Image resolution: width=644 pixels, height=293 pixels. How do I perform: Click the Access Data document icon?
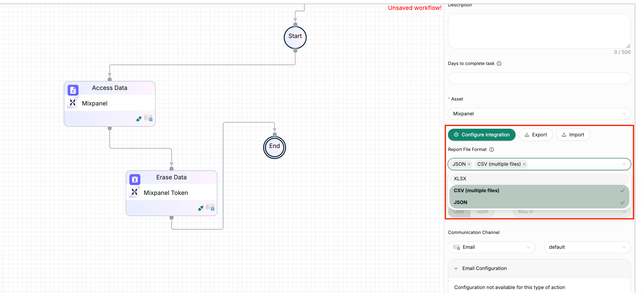click(x=73, y=90)
